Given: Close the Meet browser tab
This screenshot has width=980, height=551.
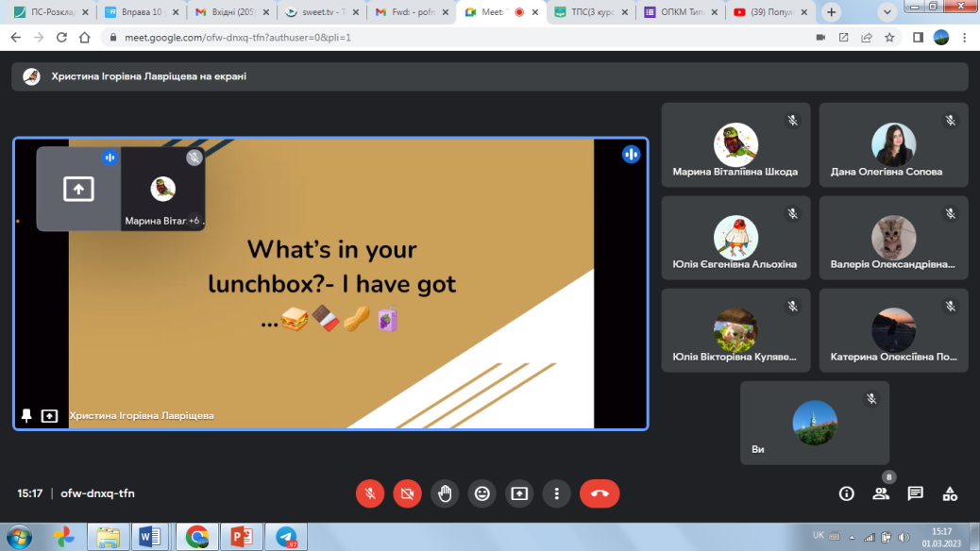Looking at the screenshot, I should pos(535,12).
